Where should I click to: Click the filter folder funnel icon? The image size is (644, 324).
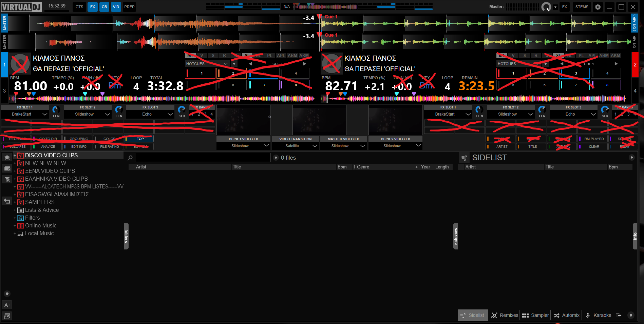[x=7, y=179]
